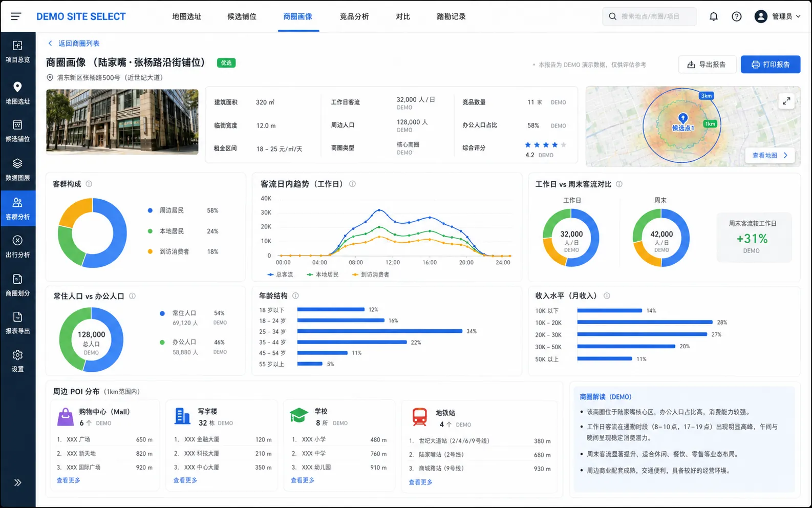The width and height of the screenshot is (812, 508).
Task: Show info tooltip for 年龄结构
Action: tap(295, 295)
